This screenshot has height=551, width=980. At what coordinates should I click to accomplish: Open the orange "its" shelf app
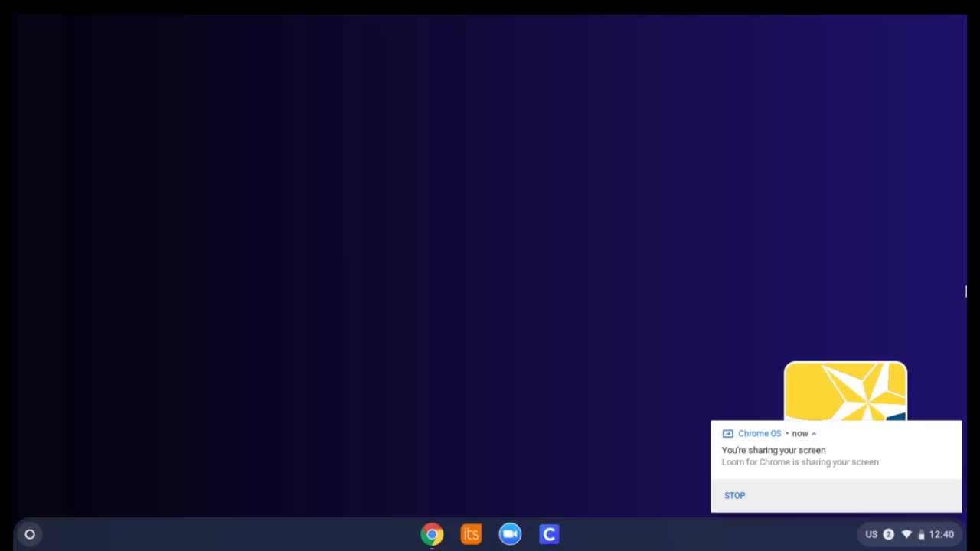pos(471,534)
